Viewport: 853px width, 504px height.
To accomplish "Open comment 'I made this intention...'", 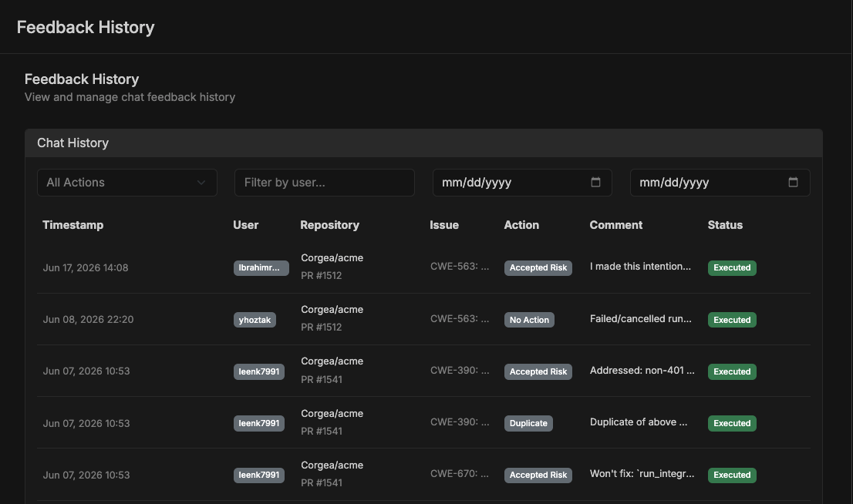I will click(x=640, y=267).
